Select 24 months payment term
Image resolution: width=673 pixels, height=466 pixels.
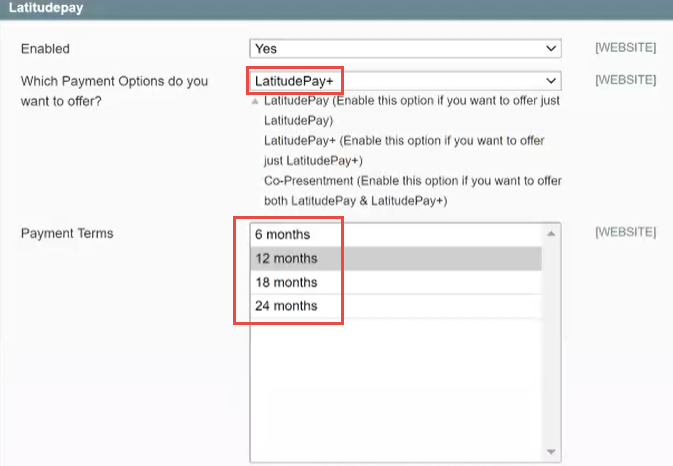[x=396, y=306]
